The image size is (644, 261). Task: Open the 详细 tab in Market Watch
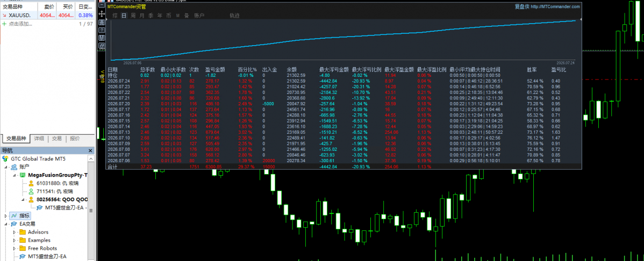(x=39, y=139)
